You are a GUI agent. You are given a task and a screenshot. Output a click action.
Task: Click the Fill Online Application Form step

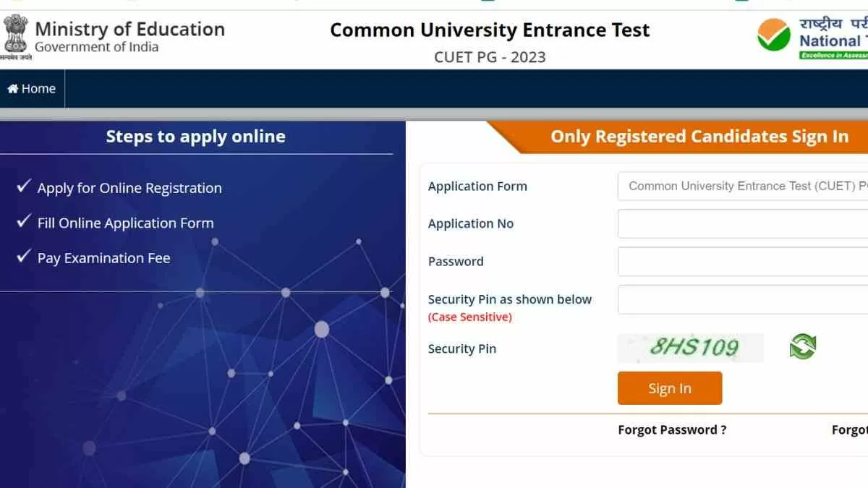125,223
